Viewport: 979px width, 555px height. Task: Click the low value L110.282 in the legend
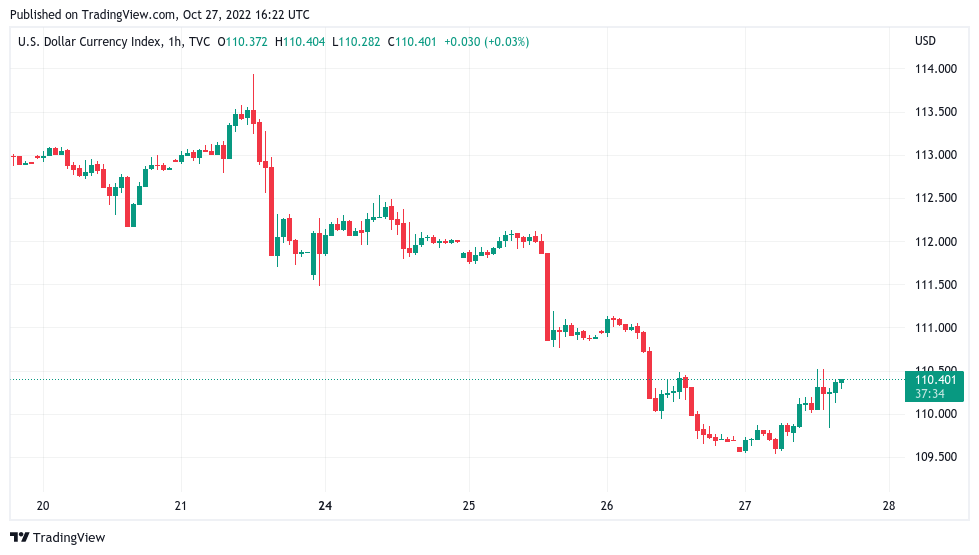click(x=358, y=41)
